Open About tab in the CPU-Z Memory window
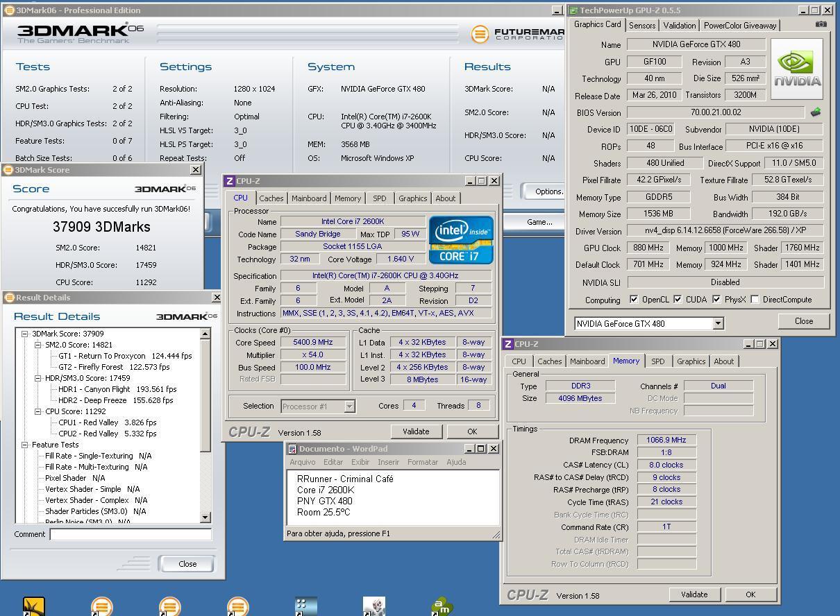840x616 pixels. (723, 361)
